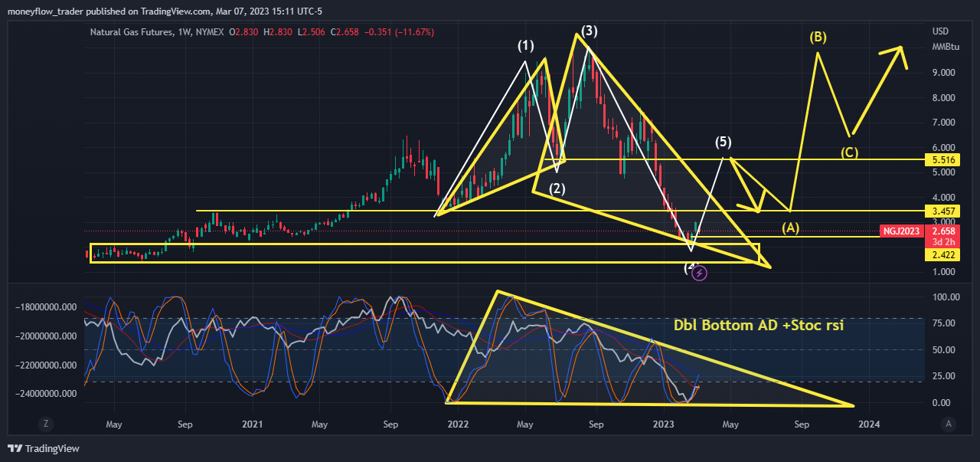Click 7.000 on the price axis
Screen dimensions: 980x462
943,123
